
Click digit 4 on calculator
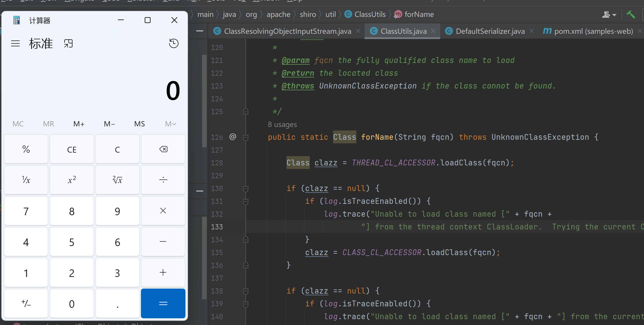pos(26,242)
